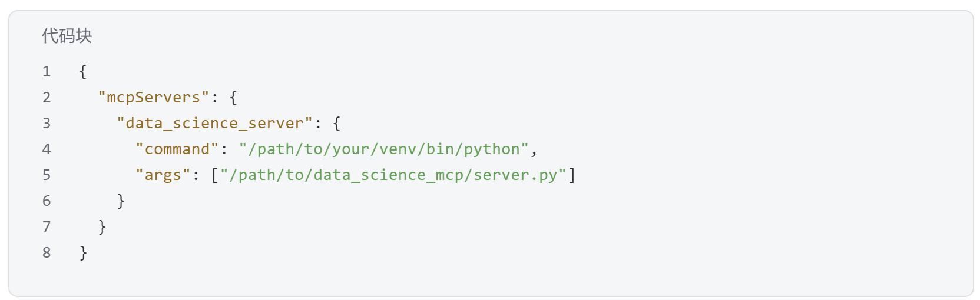Viewport: 980px width, 300px height.
Task: Click line number 8 in gutter
Action: coord(47,253)
